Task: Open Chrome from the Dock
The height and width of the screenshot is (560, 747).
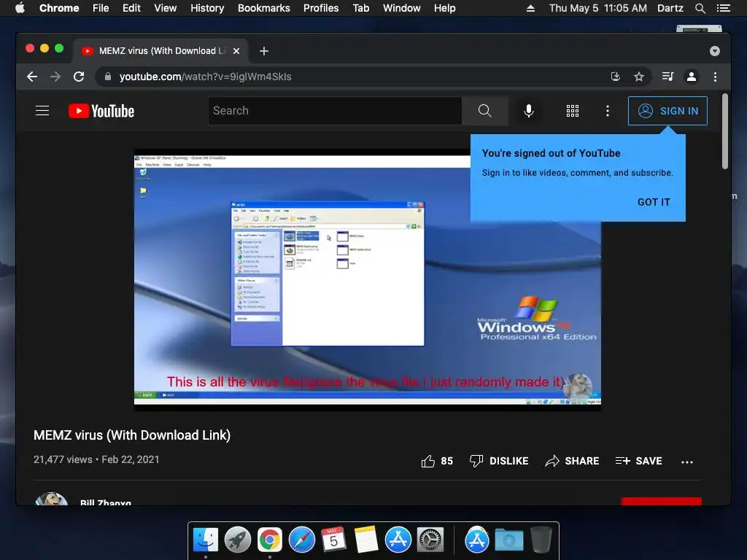Action: tap(270, 540)
